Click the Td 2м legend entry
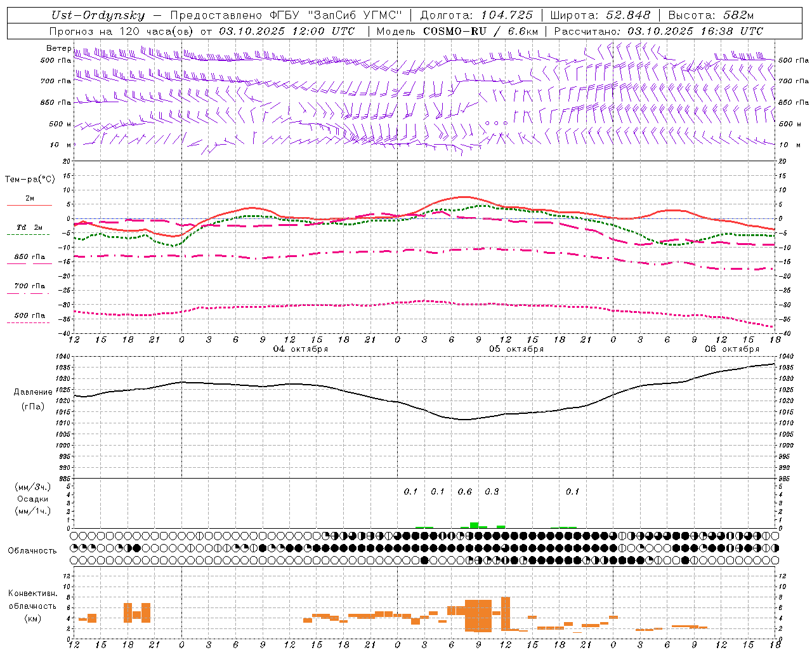The height and width of the screenshot is (650, 812). 29,227
